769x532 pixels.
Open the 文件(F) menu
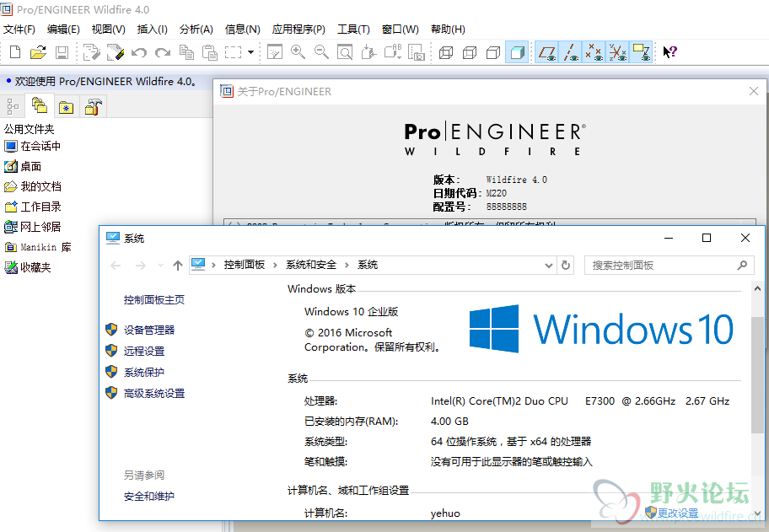click(x=19, y=30)
